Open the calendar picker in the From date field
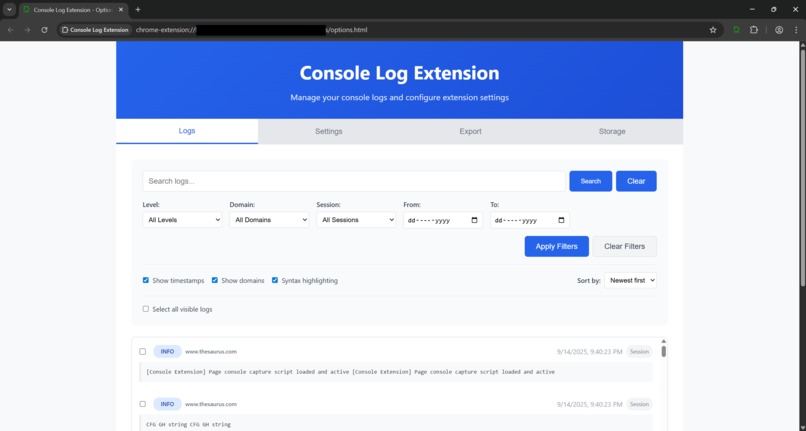 pos(474,220)
